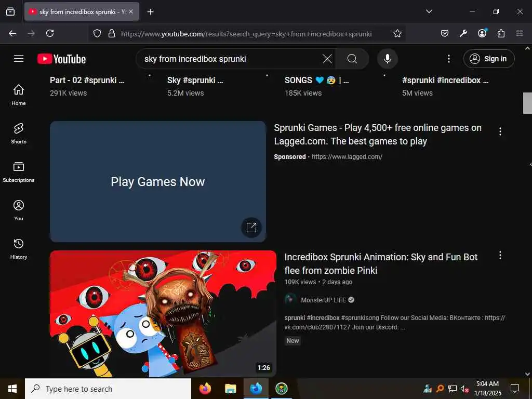Go back in browser history
Image resolution: width=532 pixels, height=399 pixels.
(x=12, y=33)
